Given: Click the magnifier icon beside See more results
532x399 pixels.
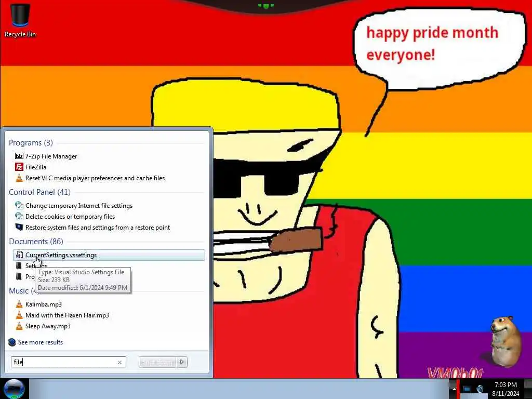Looking at the screenshot, I should [12, 342].
